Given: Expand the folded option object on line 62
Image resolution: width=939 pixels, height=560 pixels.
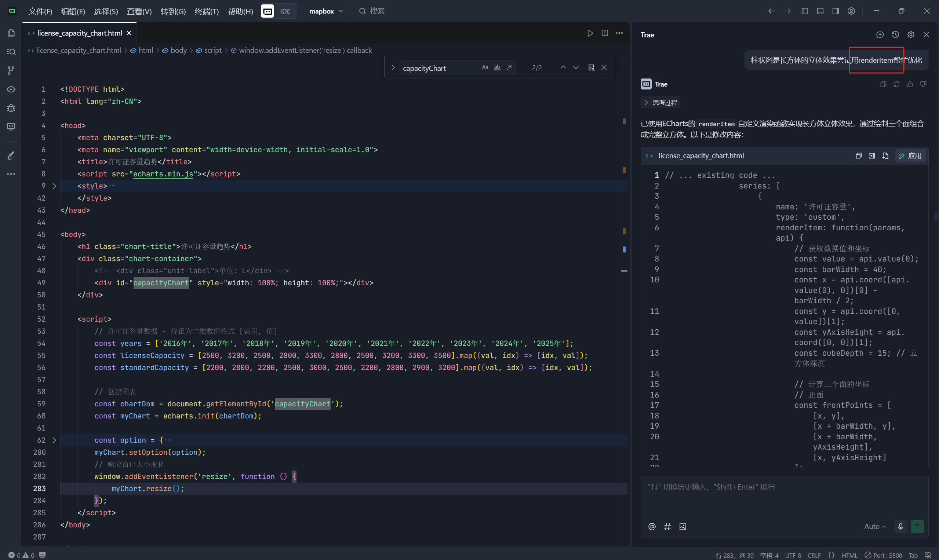Looking at the screenshot, I should coord(54,440).
